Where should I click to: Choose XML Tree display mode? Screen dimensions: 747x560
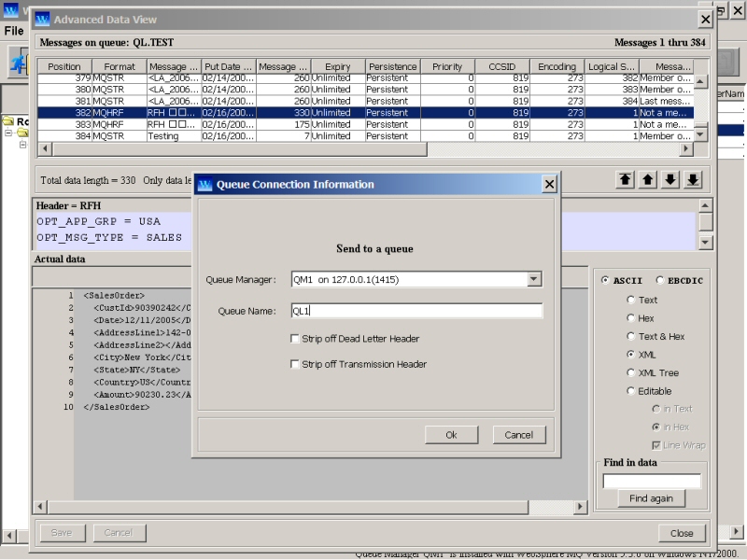(631, 372)
